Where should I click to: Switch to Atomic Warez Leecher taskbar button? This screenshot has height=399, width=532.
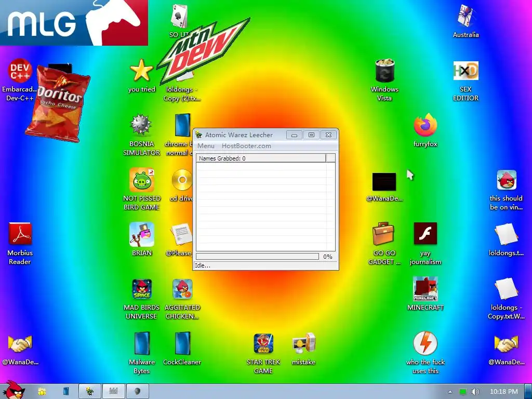coord(89,392)
